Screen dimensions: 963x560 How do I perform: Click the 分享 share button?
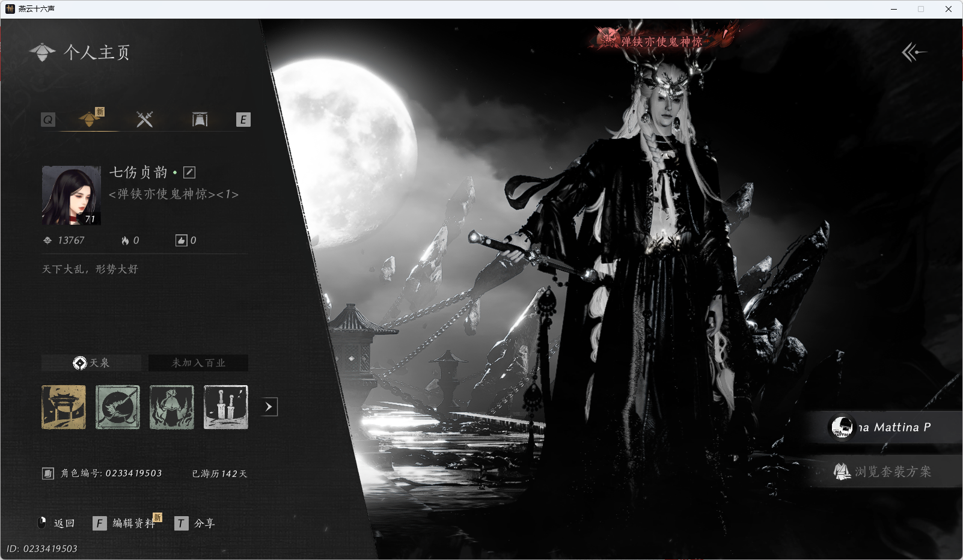[x=195, y=523]
